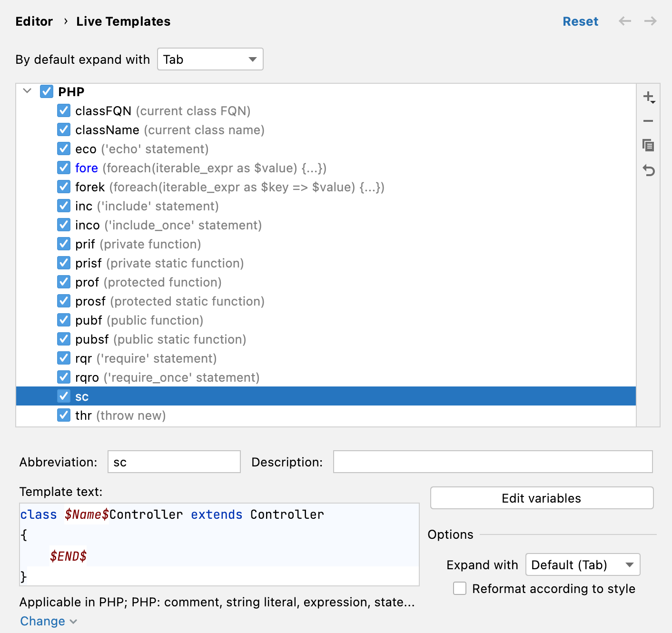
Task: Toggle the inc template checkbox
Action: click(x=64, y=206)
